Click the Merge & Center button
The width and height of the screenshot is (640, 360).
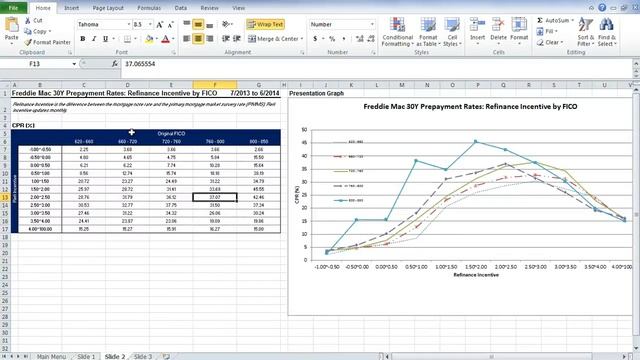(273, 39)
